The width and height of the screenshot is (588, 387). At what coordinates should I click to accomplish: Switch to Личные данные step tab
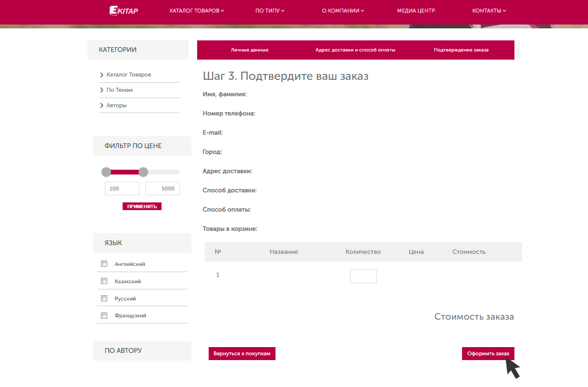(x=250, y=50)
